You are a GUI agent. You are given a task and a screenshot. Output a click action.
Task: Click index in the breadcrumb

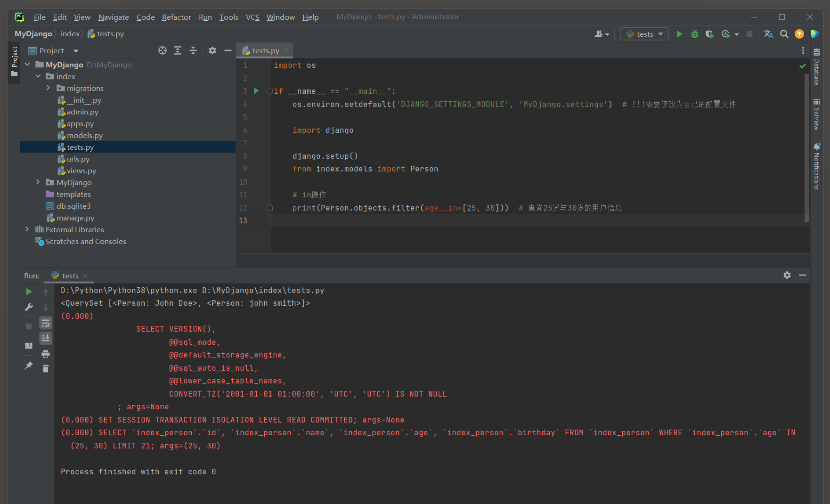(70, 34)
